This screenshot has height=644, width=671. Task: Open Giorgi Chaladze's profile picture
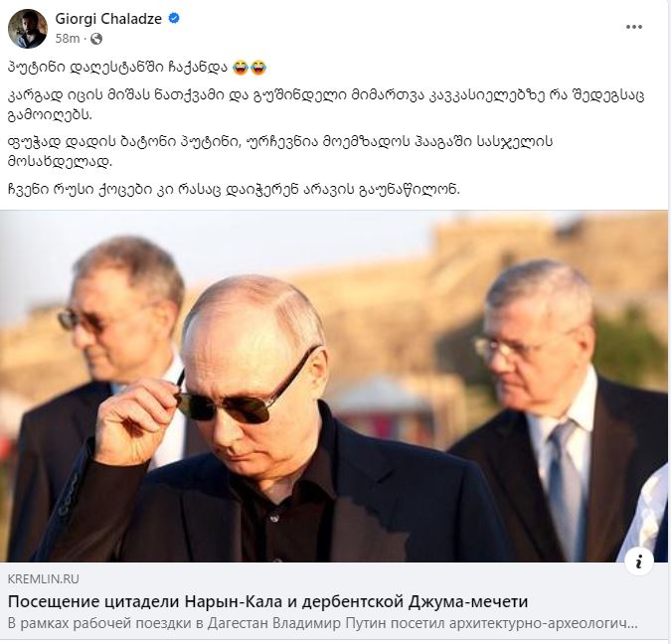pos(28,28)
